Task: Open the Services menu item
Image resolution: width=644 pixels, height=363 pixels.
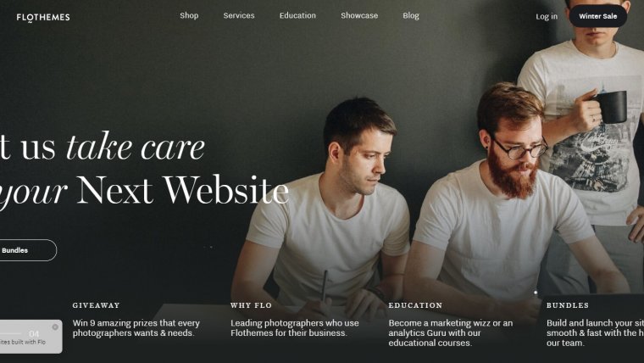Action: pos(239,15)
